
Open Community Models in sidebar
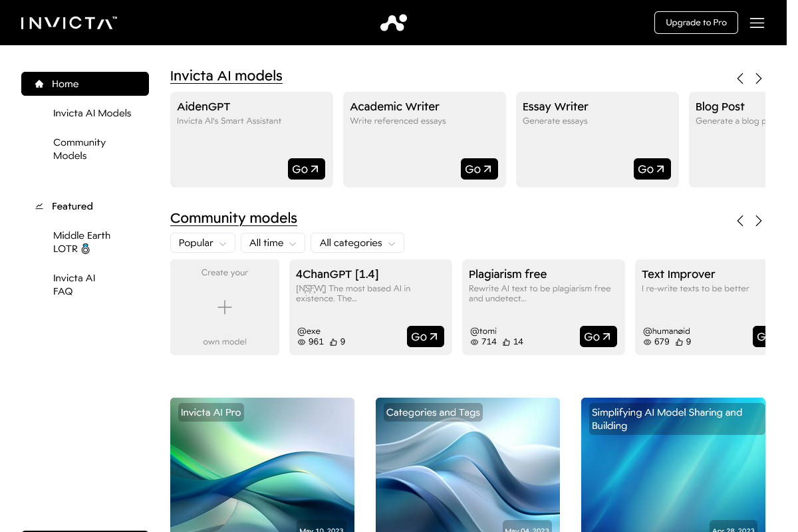(x=79, y=149)
